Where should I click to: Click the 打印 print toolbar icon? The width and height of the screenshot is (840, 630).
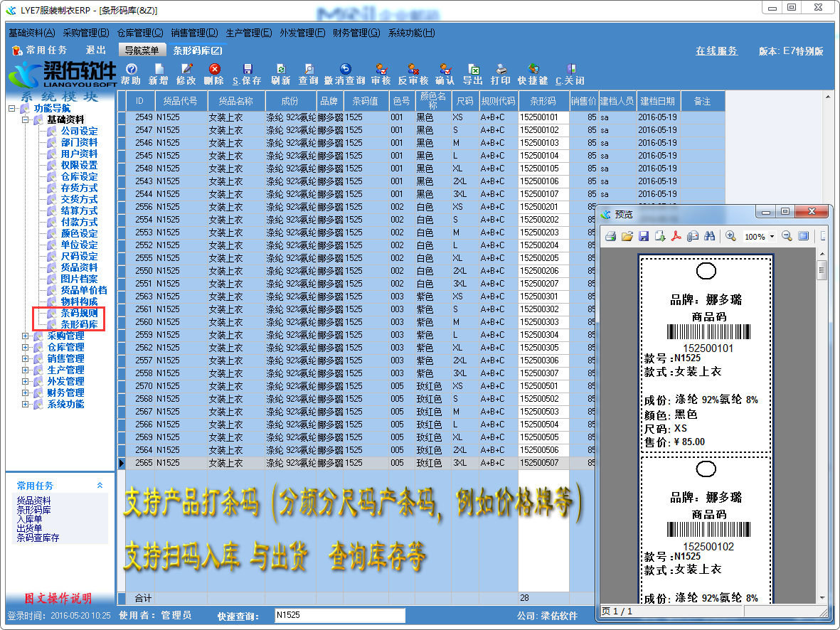click(x=501, y=69)
